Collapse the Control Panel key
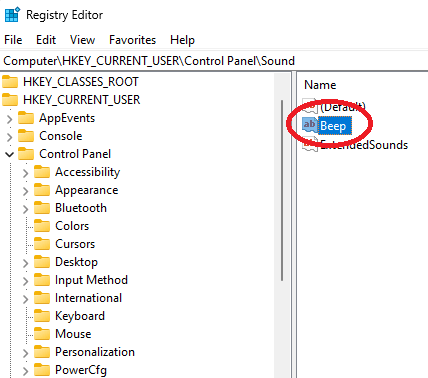This screenshot has width=428, height=378. pos(10,154)
